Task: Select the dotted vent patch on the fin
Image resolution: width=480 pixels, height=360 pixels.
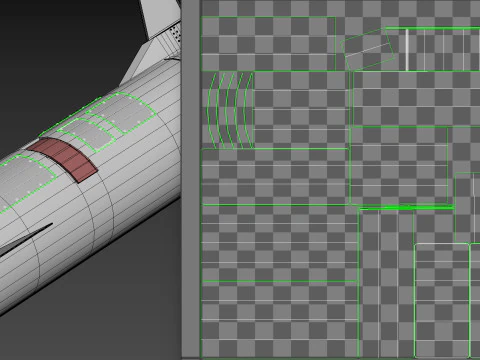Action: click(175, 34)
